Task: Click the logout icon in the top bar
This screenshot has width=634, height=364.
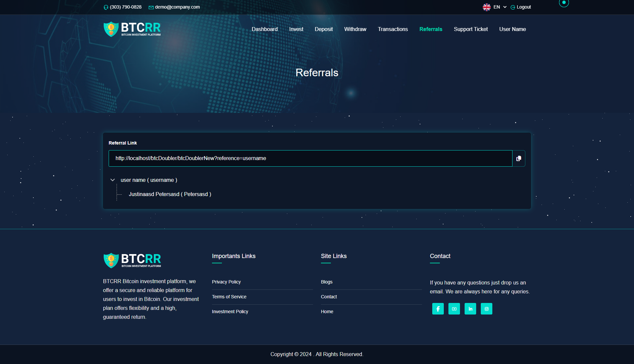Action: [513, 7]
